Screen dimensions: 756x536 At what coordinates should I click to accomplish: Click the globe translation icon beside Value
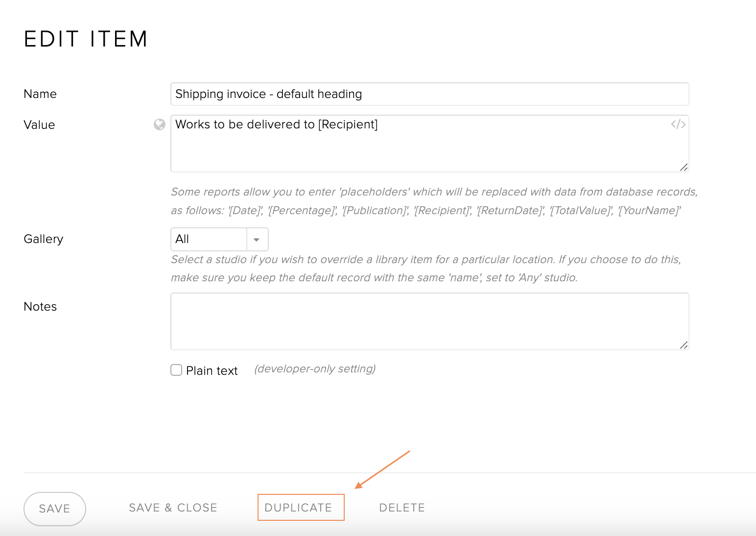[x=159, y=124]
